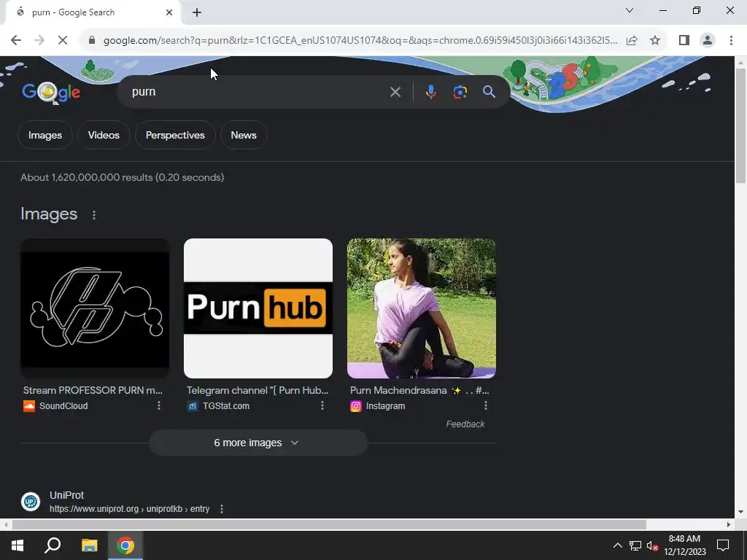The image size is (747, 560).
Task: Open the Telegram channel Purn Hub link
Action: point(258,391)
